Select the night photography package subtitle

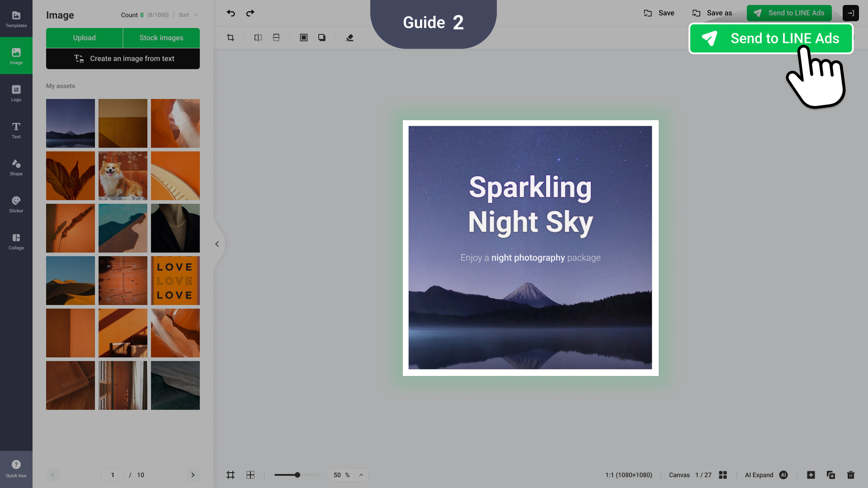point(530,258)
